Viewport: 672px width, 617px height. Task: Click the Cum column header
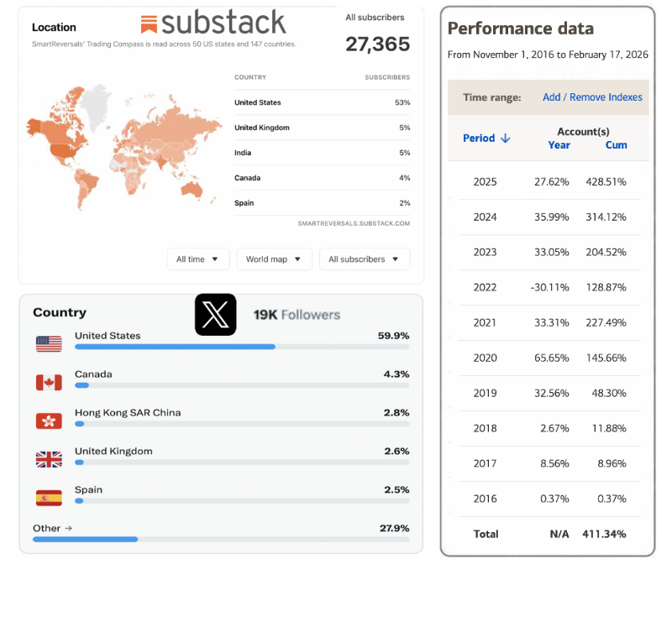tap(616, 145)
